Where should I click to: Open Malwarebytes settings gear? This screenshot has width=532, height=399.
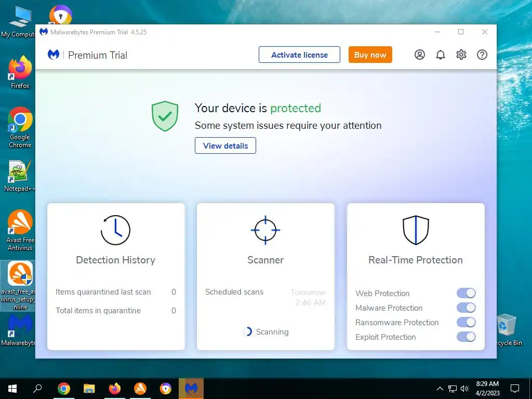(x=461, y=55)
